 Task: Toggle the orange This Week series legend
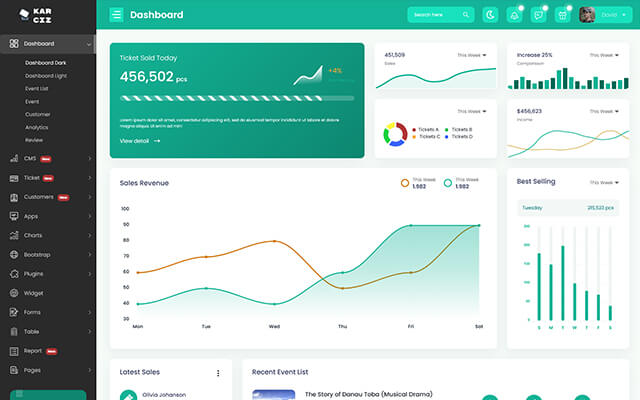405,183
